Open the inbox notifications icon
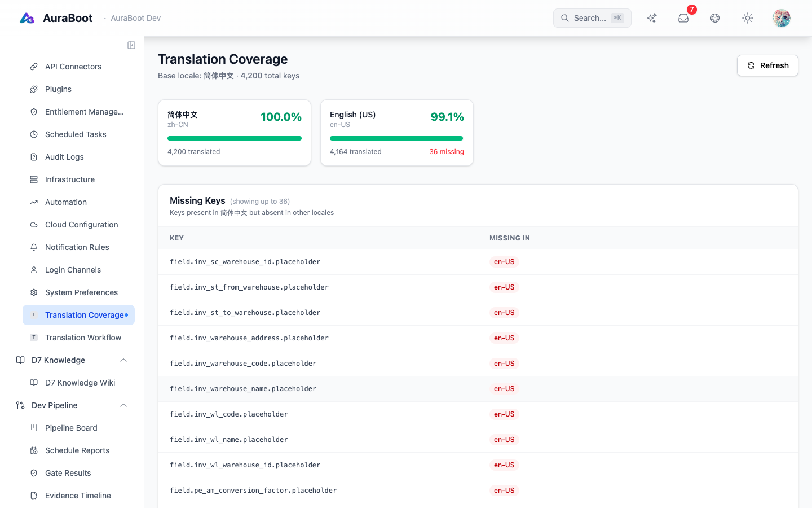 [683, 18]
